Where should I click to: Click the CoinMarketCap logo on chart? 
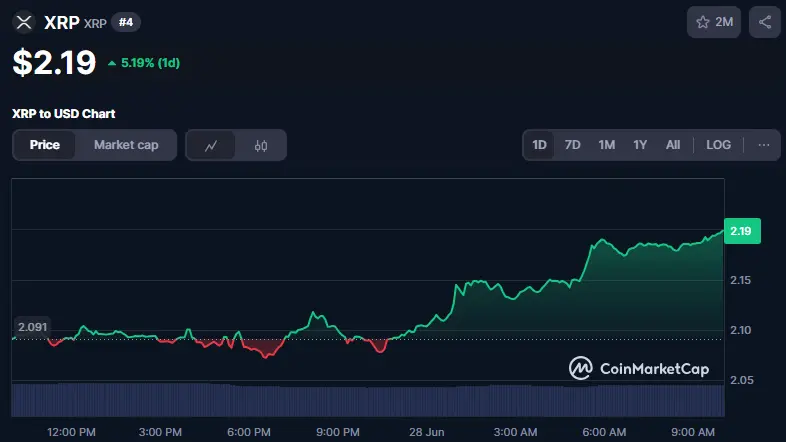(639, 368)
